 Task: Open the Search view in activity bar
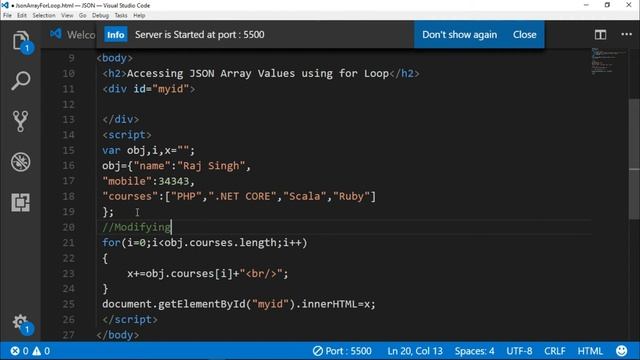20,81
